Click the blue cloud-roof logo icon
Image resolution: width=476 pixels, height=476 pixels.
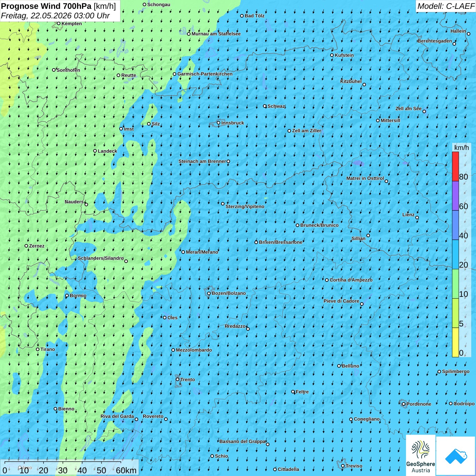click(x=456, y=456)
